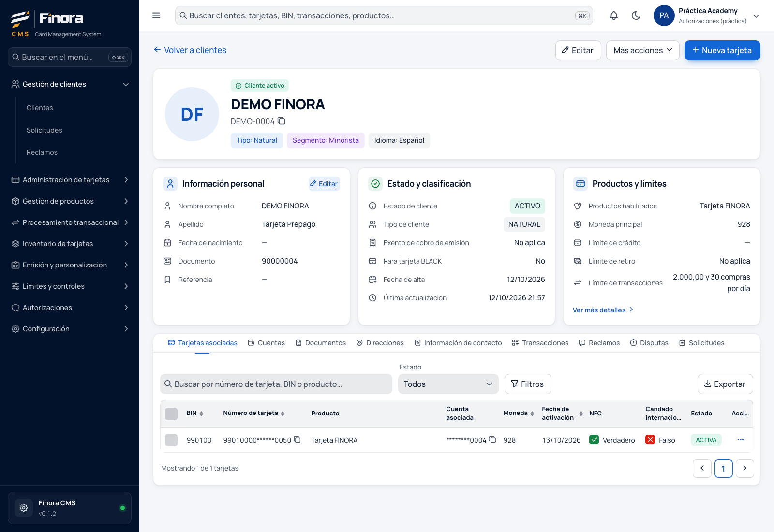Sort by Moneda column arrows
This screenshot has height=532, width=774.
pos(532,414)
